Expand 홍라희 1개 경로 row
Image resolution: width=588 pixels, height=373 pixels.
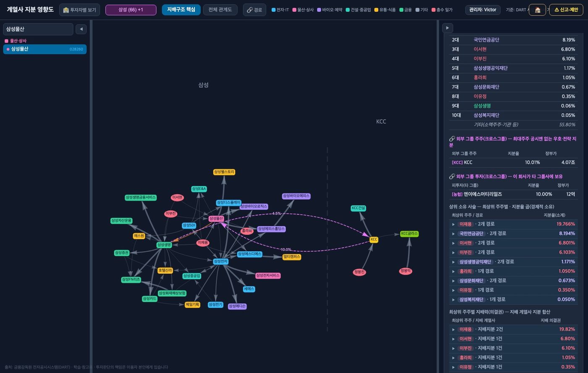click(x=513, y=271)
